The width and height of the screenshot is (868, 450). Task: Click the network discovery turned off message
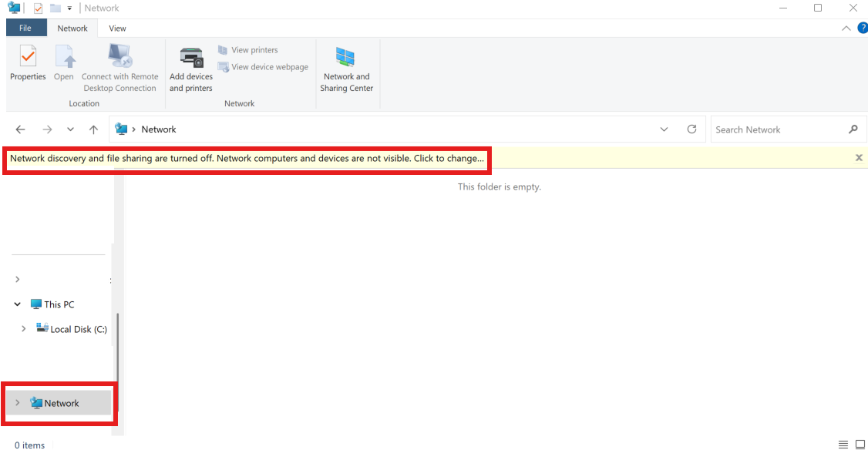(x=247, y=158)
